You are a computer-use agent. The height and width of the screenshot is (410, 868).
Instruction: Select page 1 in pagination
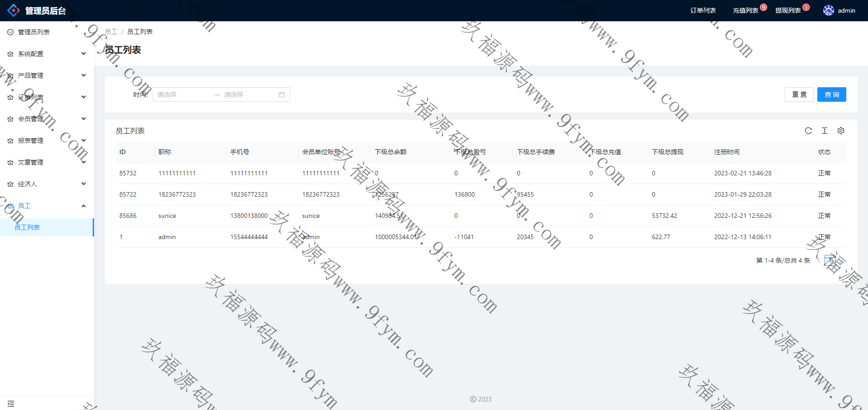coord(830,260)
